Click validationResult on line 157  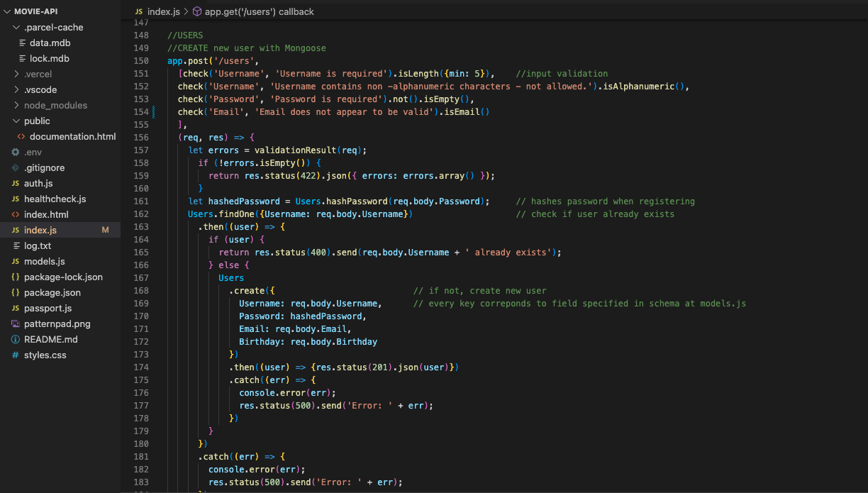[296, 150]
